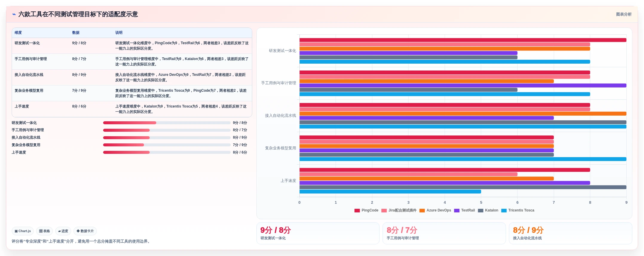This screenshot has width=644, height=256.
Task: Click the 研发测试一体化 progress bar
Action: click(167, 123)
